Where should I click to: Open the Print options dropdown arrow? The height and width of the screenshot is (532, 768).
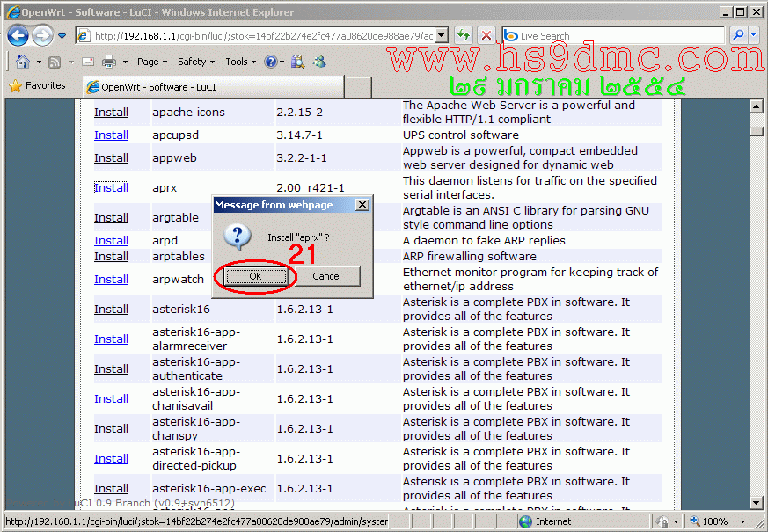[125, 62]
